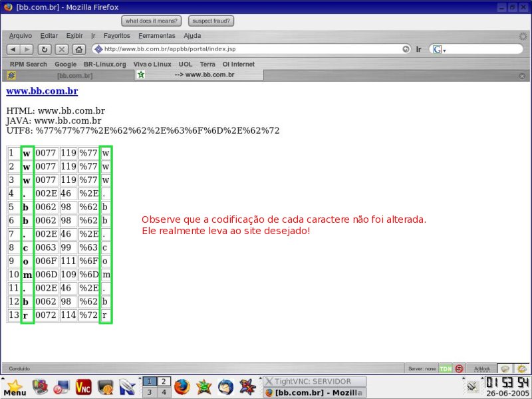Image resolution: width=532 pixels, height=399 pixels.
Task: Switch to virtual desktop 4
Action: [164, 392]
